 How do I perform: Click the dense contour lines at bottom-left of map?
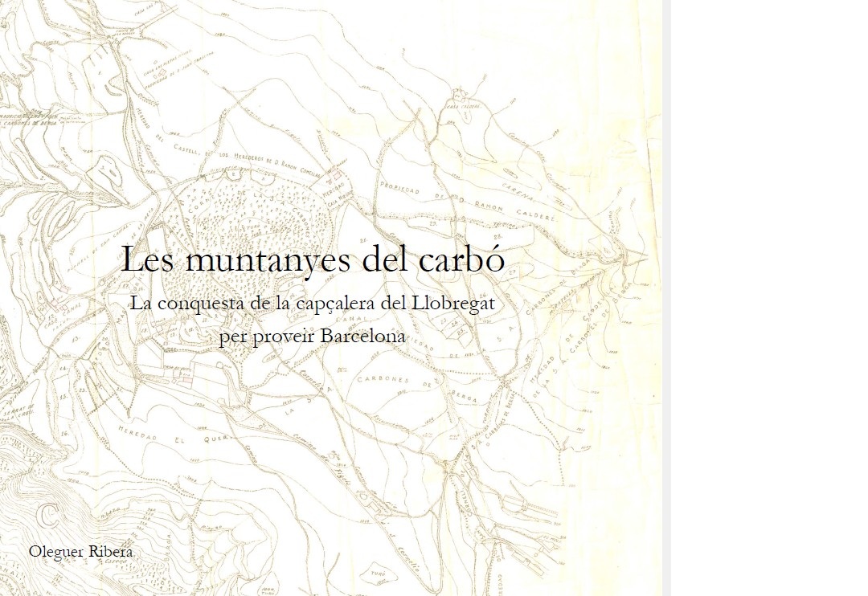[x=48, y=474]
